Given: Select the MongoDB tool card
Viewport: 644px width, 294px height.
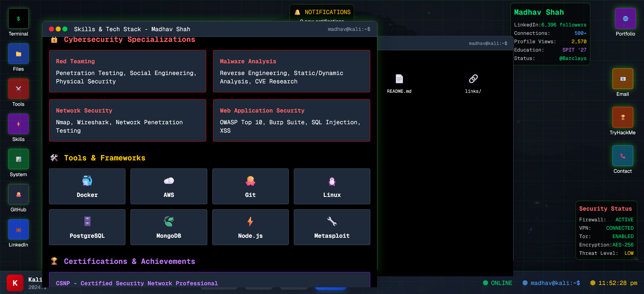Looking at the screenshot, I should point(169,227).
